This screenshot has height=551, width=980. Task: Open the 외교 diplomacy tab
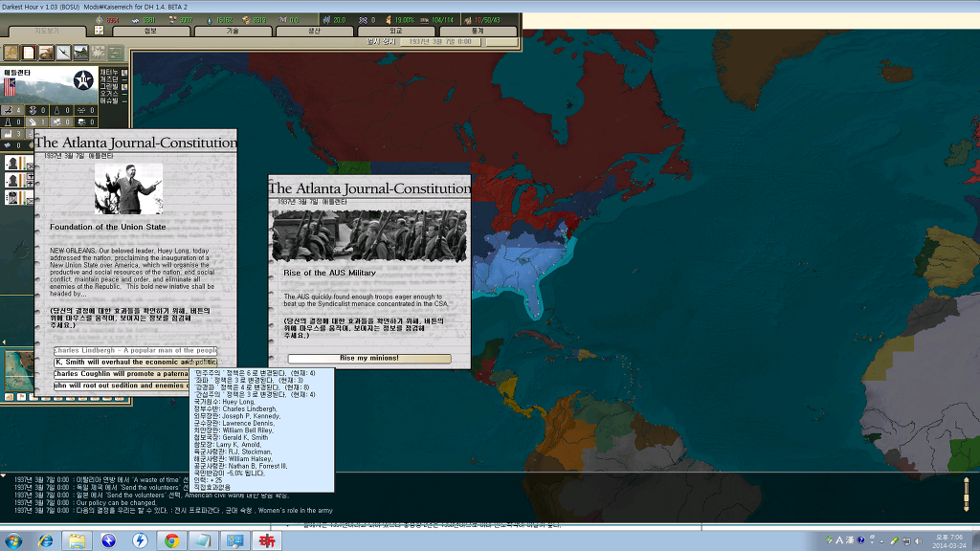coord(395,31)
